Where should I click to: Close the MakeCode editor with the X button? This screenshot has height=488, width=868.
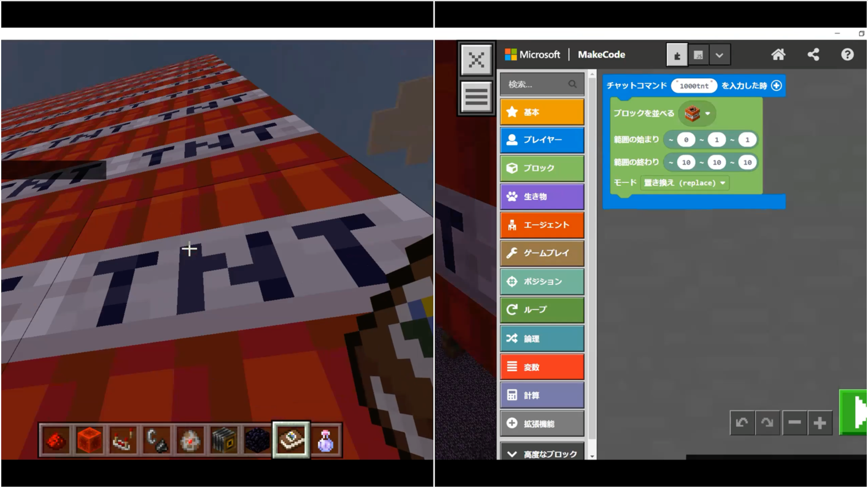coord(476,60)
